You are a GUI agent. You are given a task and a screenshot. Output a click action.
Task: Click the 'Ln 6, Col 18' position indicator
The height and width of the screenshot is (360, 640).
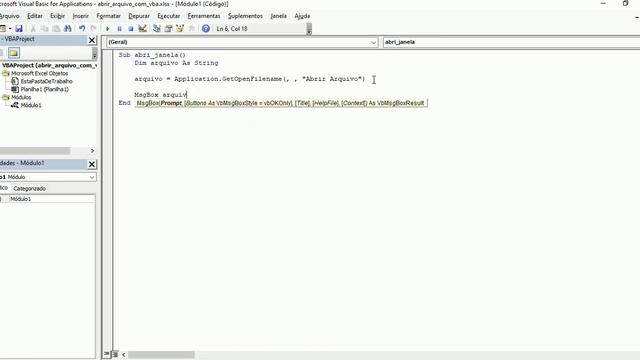click(x=232, y=29)
